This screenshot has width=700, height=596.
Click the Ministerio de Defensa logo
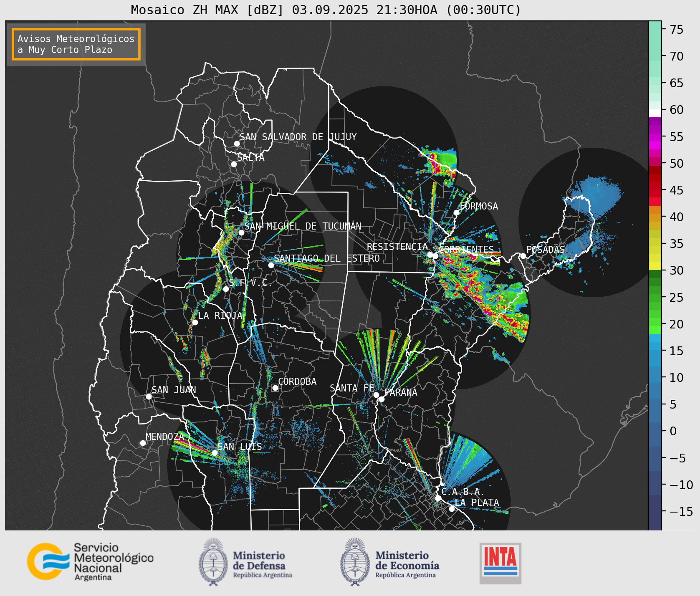245,562
